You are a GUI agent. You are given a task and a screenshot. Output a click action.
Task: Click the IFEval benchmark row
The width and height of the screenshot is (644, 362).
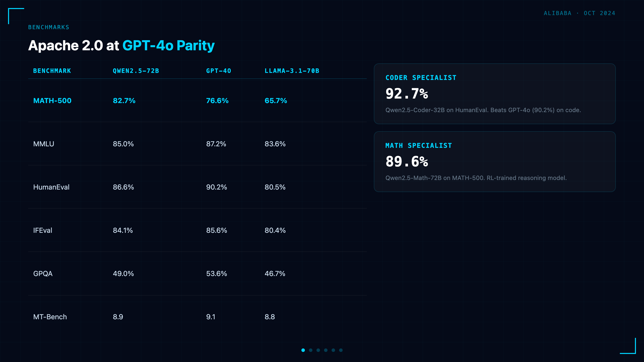point(197,230)
